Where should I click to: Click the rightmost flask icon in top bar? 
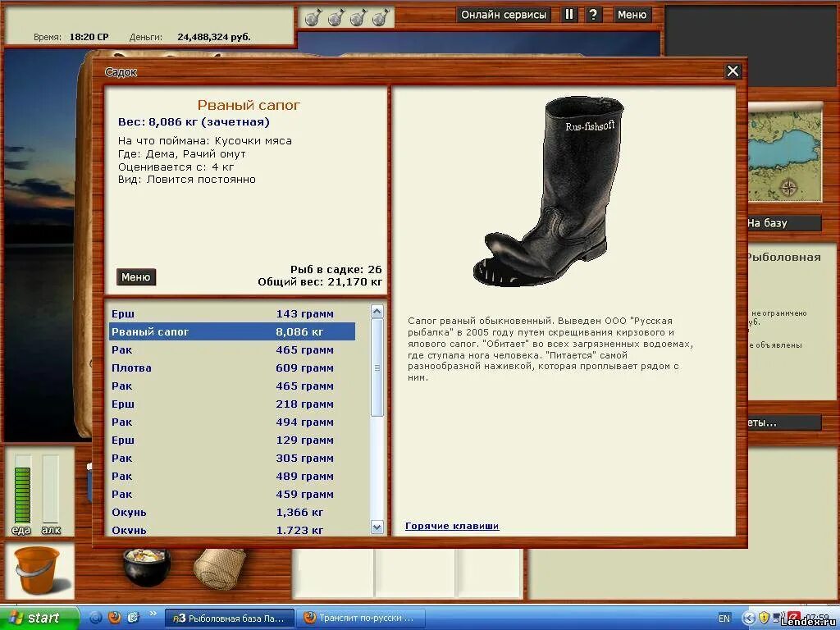(x=380, y=18)
